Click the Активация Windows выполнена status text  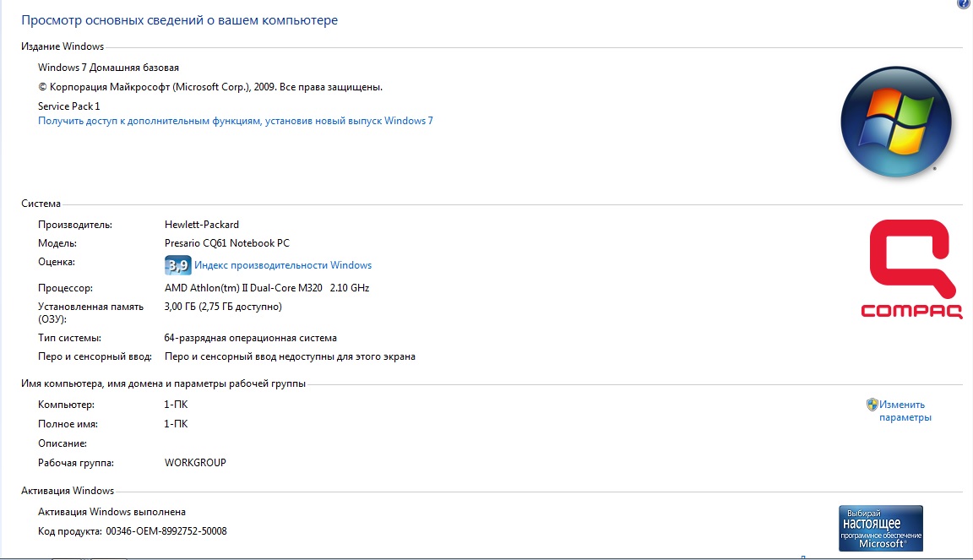111,512
